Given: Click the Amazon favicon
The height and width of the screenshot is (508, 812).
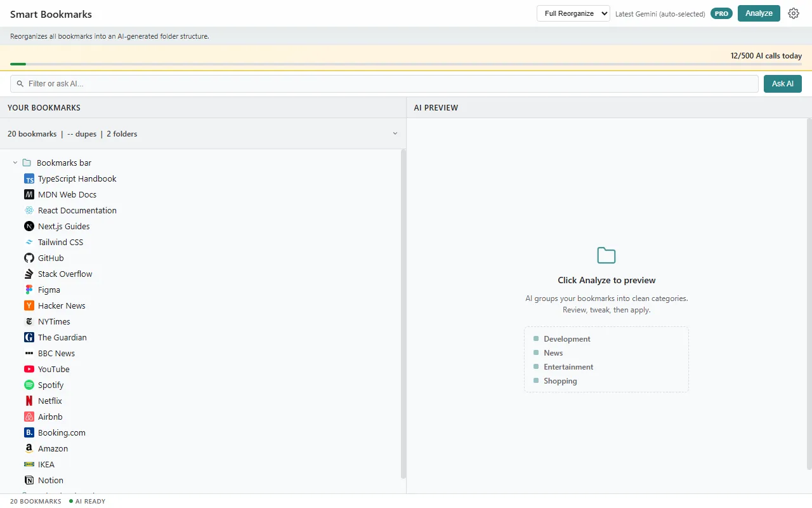Looking at the screenshot, I should click(29, 449).
